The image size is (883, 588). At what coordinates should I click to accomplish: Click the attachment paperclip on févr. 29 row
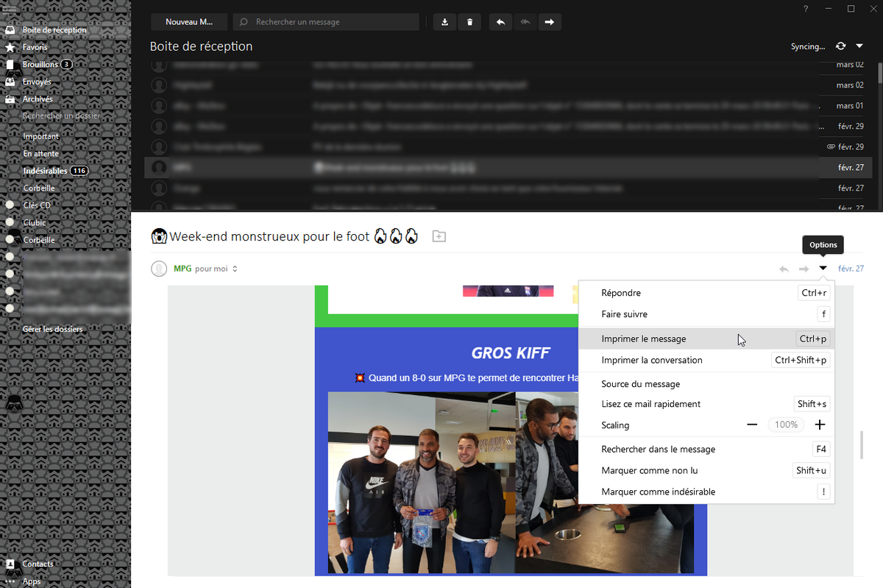point(831,147)
